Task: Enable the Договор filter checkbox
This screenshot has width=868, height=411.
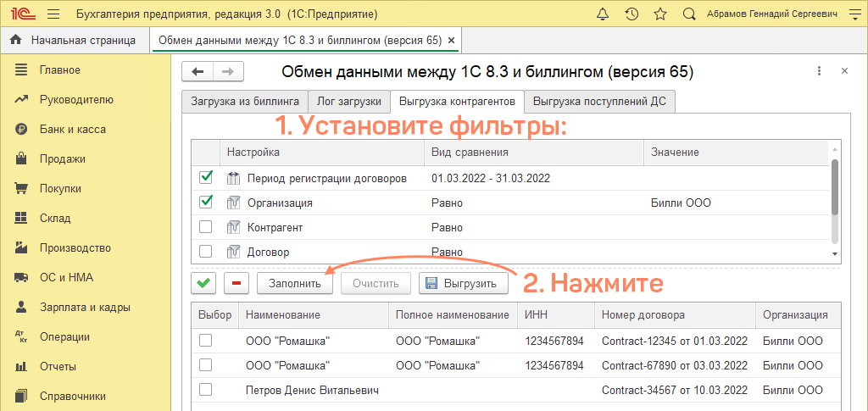Action: point(205,252)
